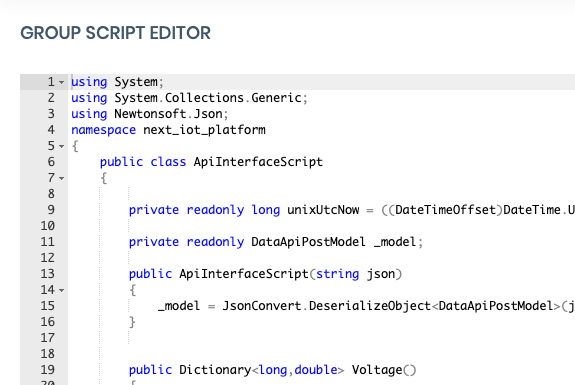Collapse the class body fold at line 7
The height and width of the screenshot is (385, 575).
click(x=61, y=178)
